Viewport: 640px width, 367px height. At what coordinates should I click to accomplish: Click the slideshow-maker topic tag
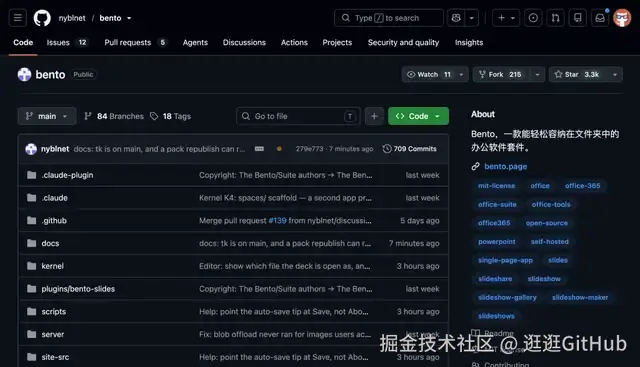[580, 298]
